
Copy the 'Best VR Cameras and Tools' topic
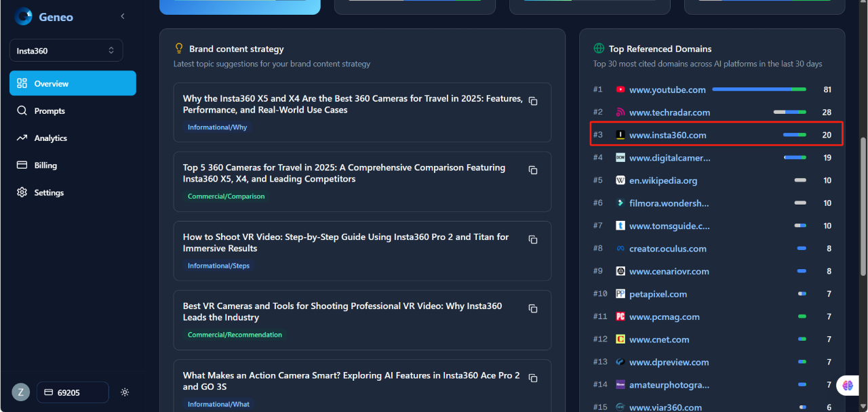pos(533,308)
